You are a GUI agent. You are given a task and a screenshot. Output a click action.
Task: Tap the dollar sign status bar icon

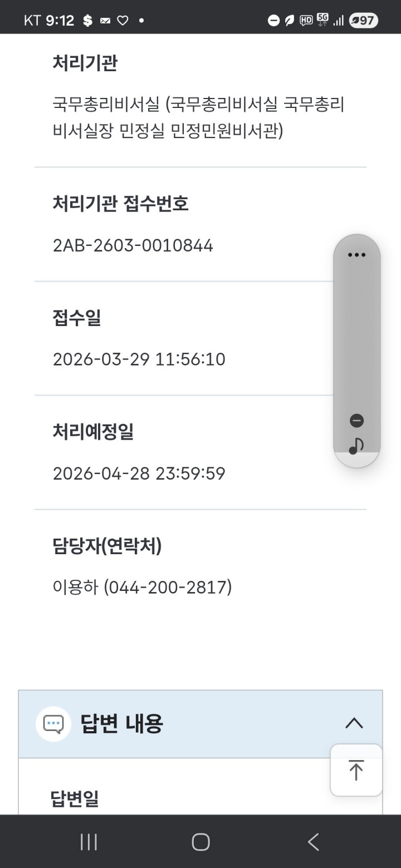(87, 21)
